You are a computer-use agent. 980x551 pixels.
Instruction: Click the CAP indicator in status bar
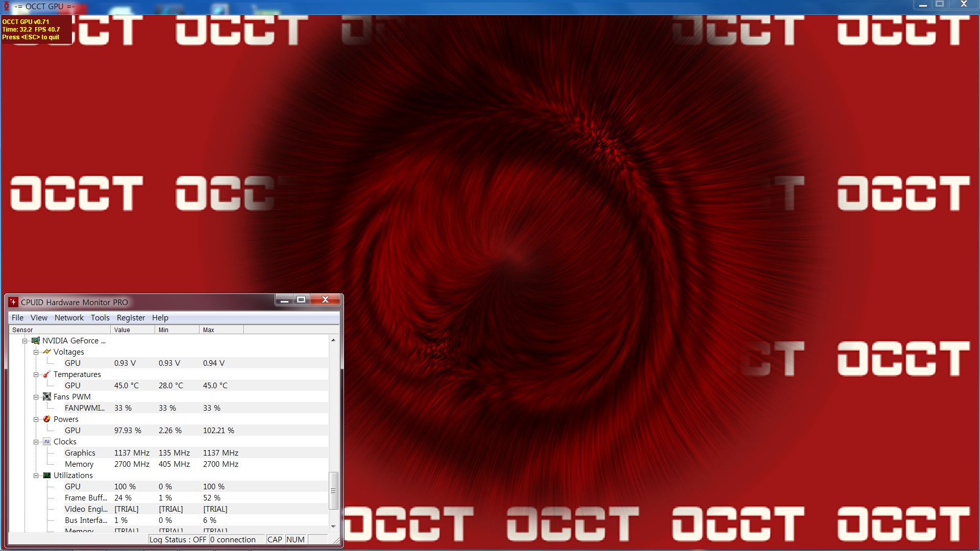(275, 540)
